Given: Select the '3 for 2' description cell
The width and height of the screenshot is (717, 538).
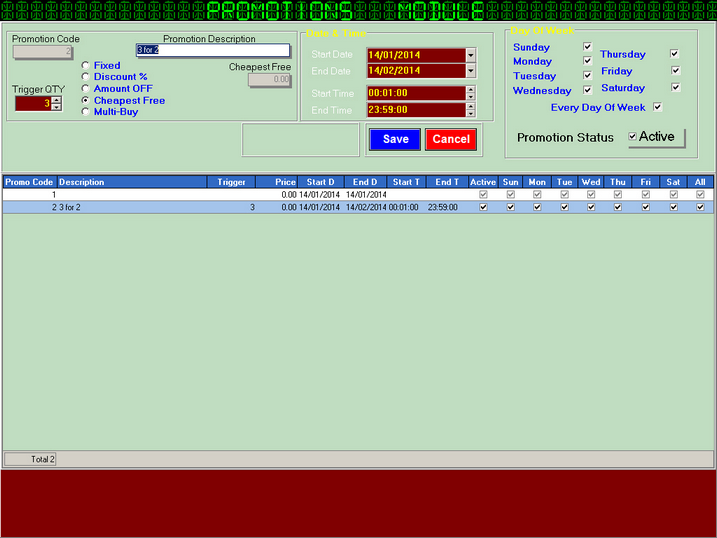Looking at the screenshot, I should point(132,207).
